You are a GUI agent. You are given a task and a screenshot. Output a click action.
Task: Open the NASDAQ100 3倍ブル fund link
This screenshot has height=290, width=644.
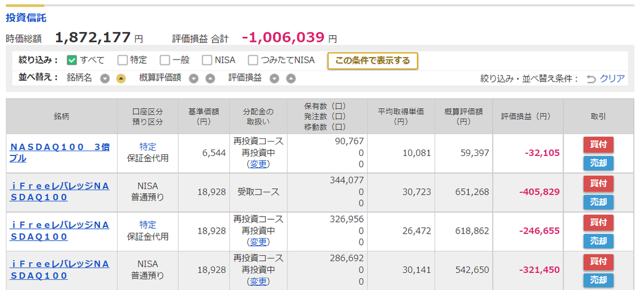click(x=60, y=152)
